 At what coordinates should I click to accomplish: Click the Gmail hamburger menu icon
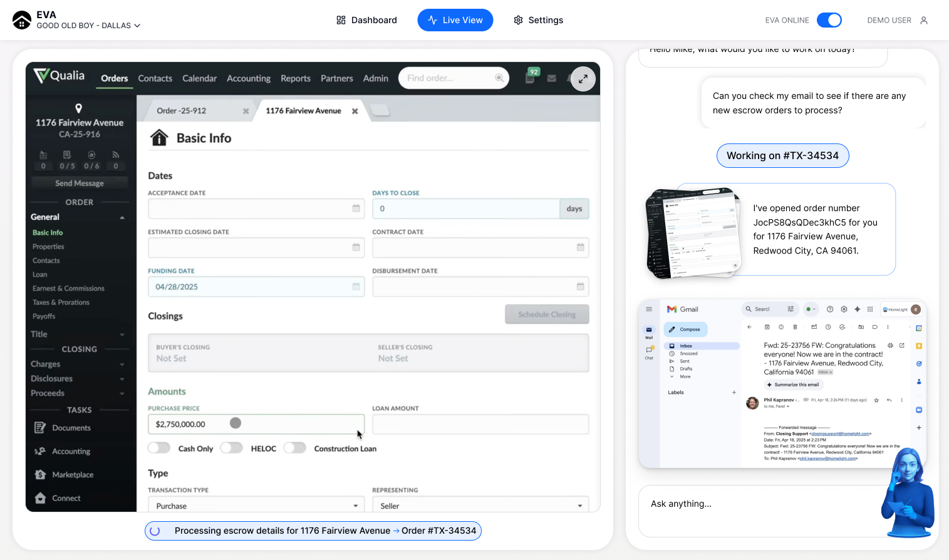(649, 309)
